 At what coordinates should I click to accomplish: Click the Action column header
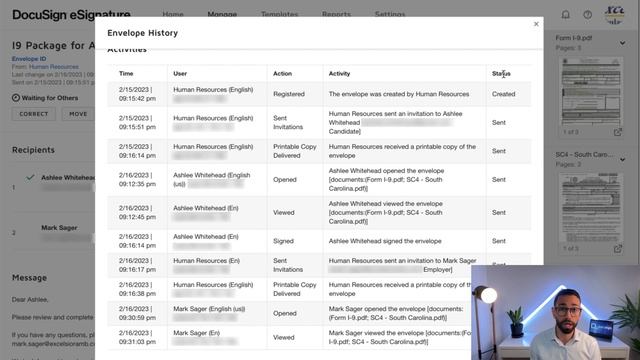282,73
